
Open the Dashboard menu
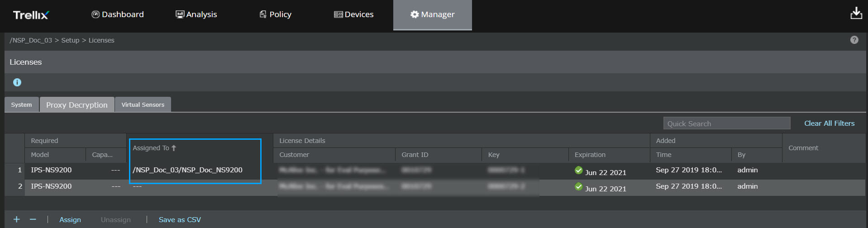118,14
